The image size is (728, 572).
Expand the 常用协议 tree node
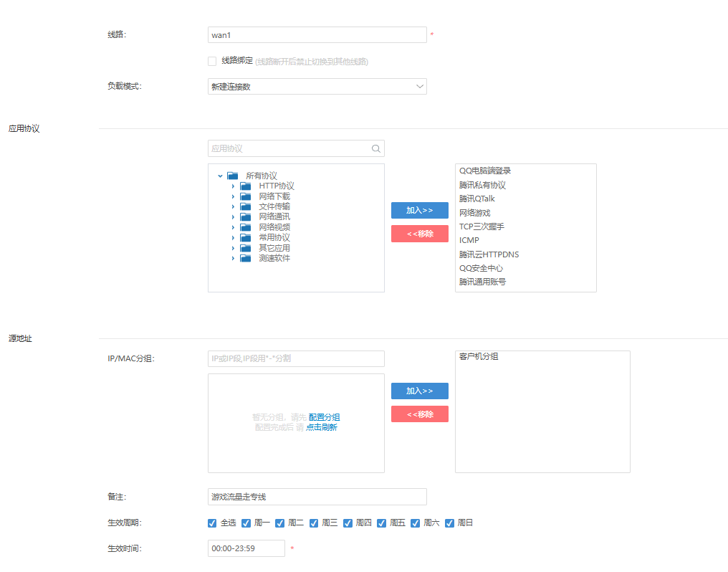click(x=233, y=238)
